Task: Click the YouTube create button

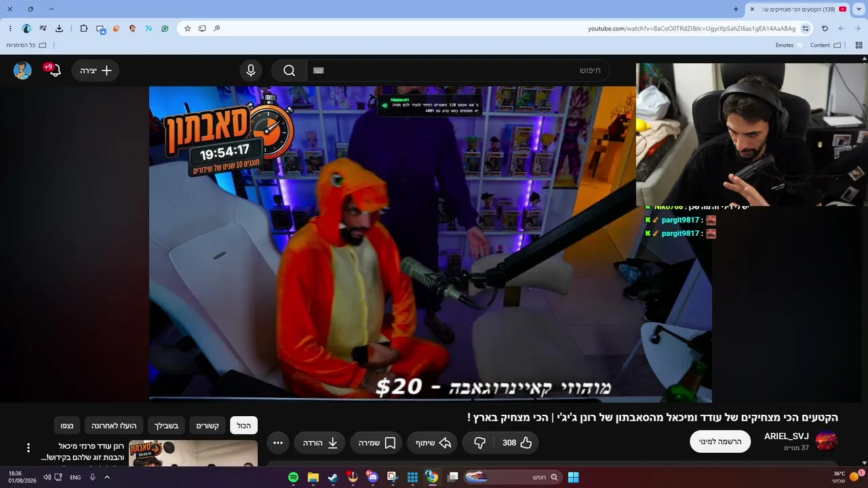Action: click(x=96, y=70)
